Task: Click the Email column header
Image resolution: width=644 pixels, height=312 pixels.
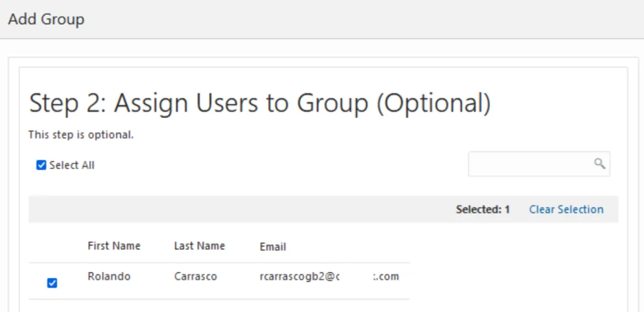Action: pyautogui.click(x=273, y=247)
